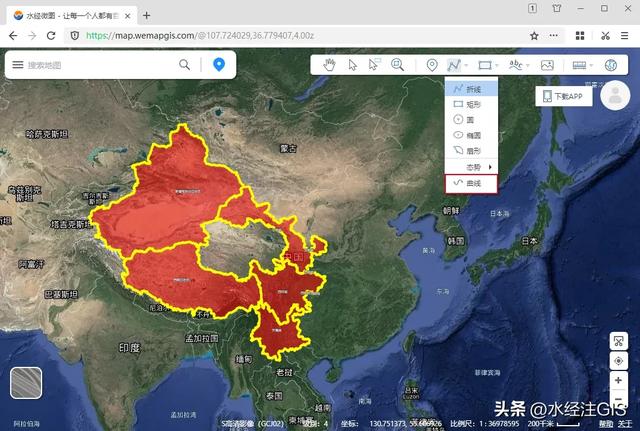Viewport: 640px width, 431px height.
Task: Open the user avatar profile
Action: point(615,96)
